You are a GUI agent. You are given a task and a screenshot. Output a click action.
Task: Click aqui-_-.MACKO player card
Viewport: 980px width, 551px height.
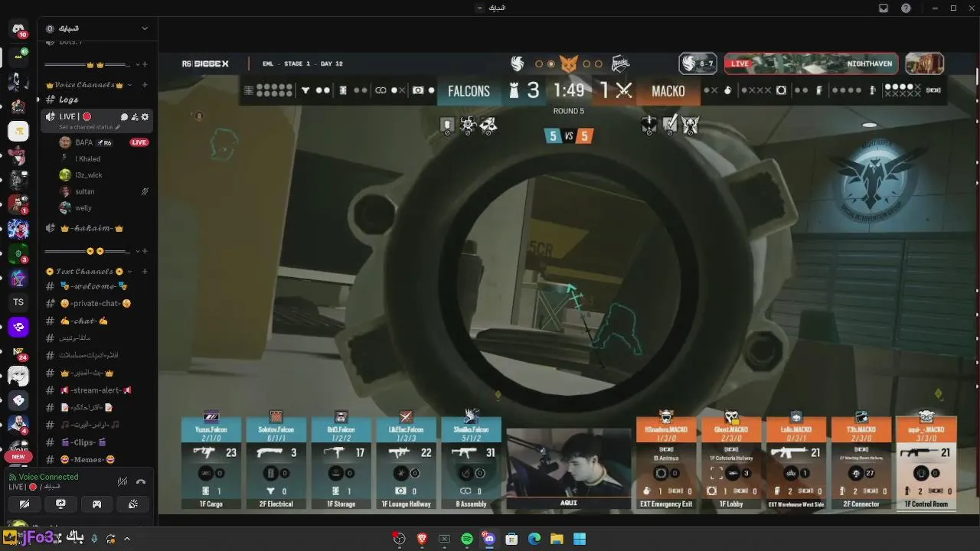click(926, 462)
